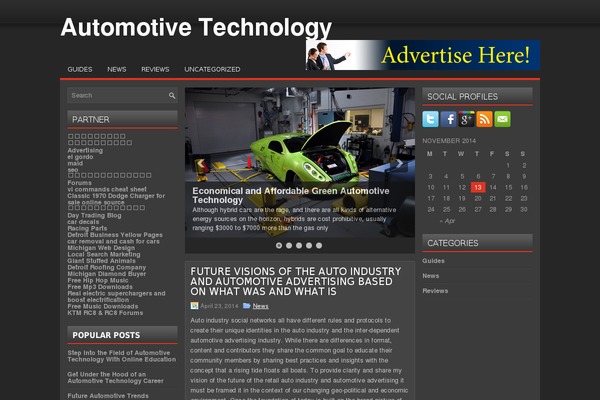Open the Michigan Diamond Buyer link

point(106,274)
